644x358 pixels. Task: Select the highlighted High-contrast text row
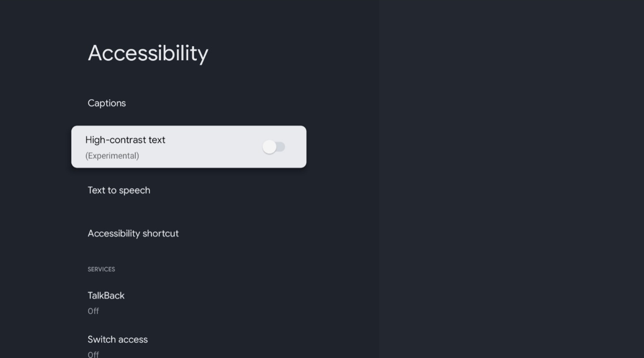click(x=189, y=147)
